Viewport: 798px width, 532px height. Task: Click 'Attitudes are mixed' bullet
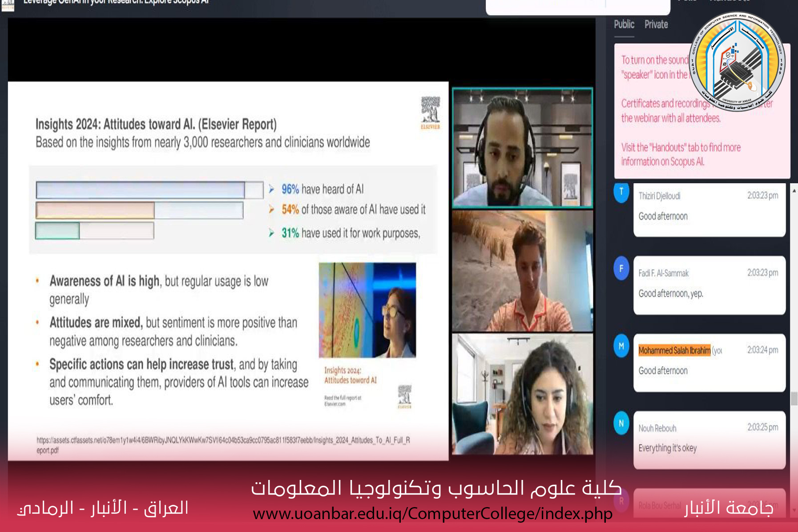173,331
